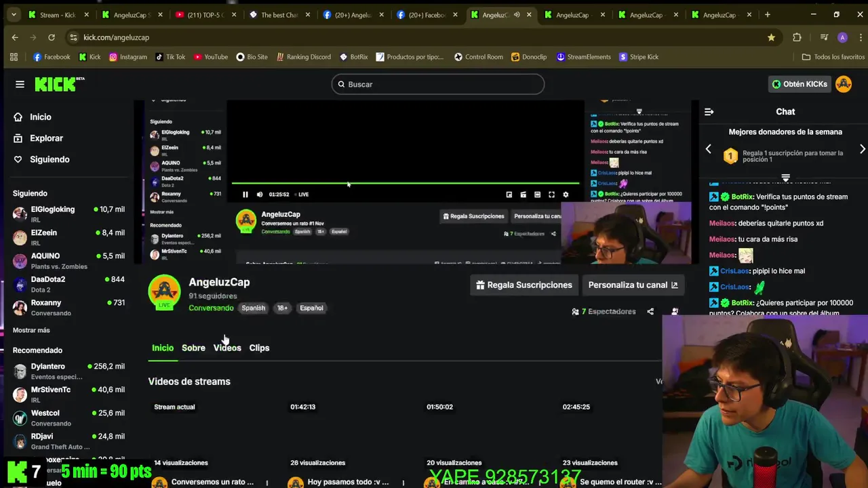The height and width of the screenshot is (488, 868).
Task: Go to next top donors slide
Action: point(862,149)
